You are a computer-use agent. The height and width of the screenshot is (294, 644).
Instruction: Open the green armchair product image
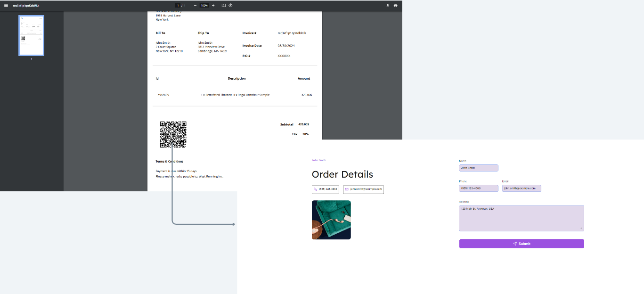coord(331,220)
